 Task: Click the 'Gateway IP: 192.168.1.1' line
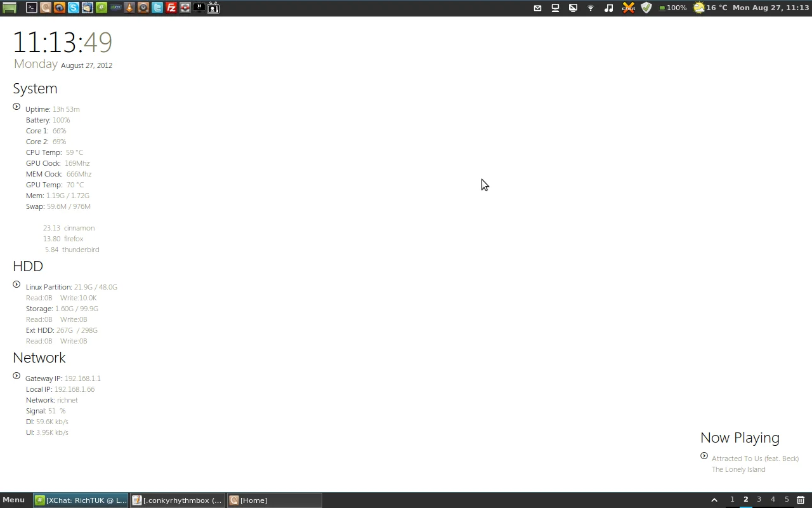tap(63, 378)
